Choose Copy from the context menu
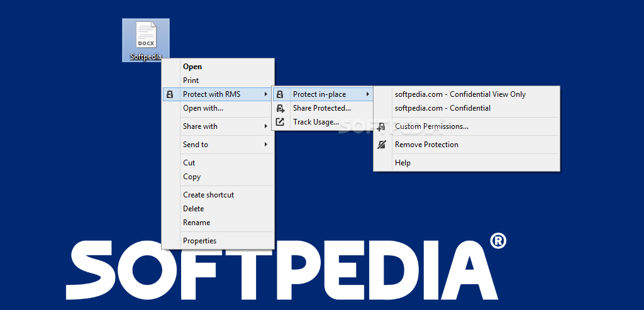 coord(218,177)
